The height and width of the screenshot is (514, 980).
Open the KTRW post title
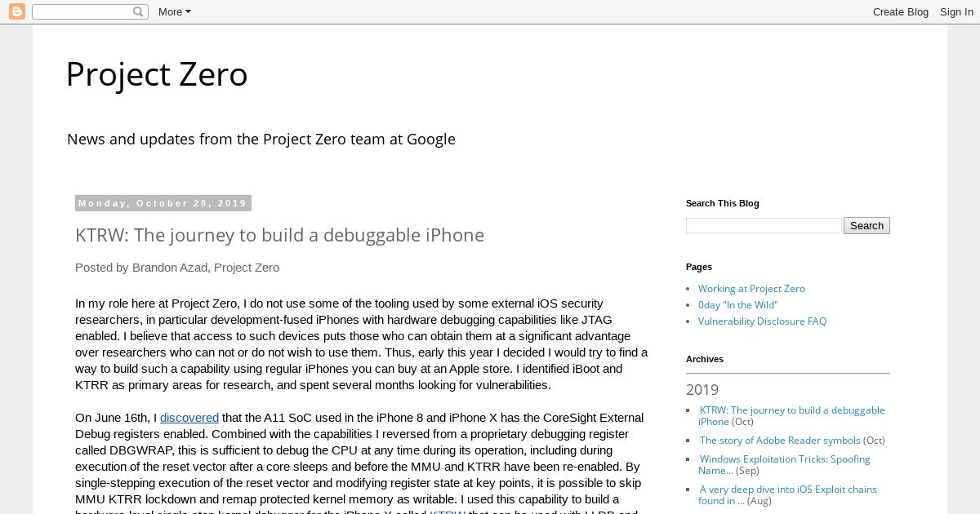tap(279, 235)
